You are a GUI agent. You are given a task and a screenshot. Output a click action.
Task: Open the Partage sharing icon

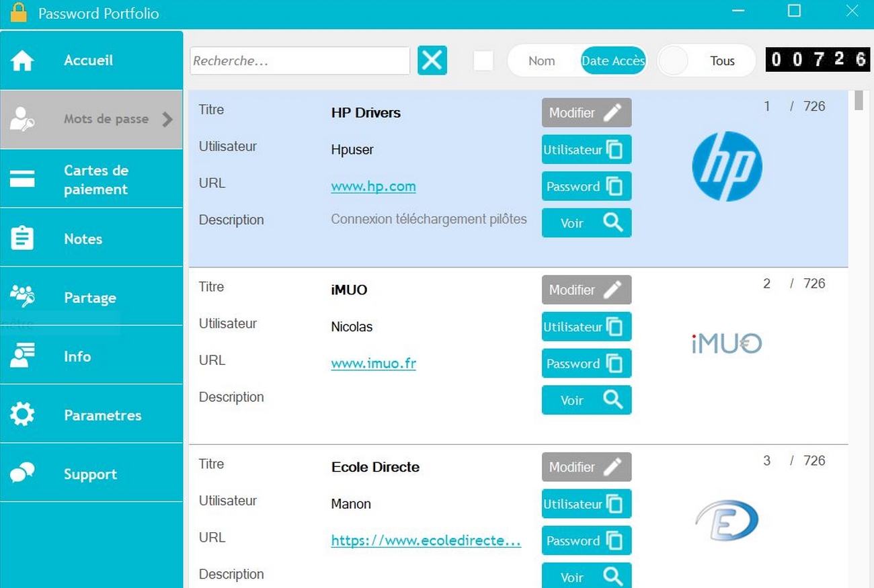[22, 296]
